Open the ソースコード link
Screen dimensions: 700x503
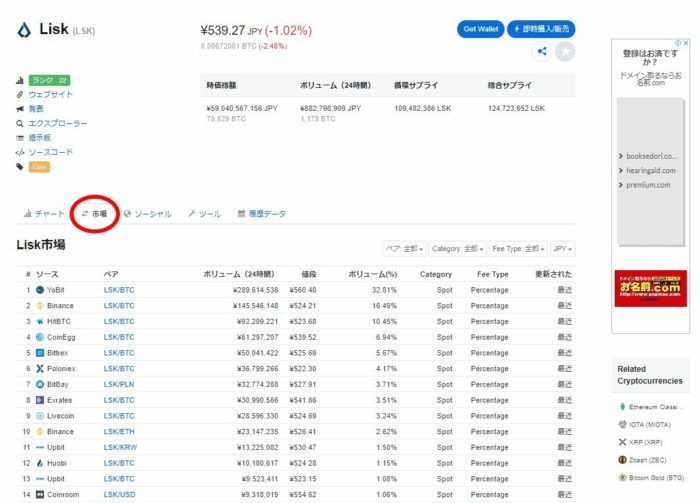[50, 152]
